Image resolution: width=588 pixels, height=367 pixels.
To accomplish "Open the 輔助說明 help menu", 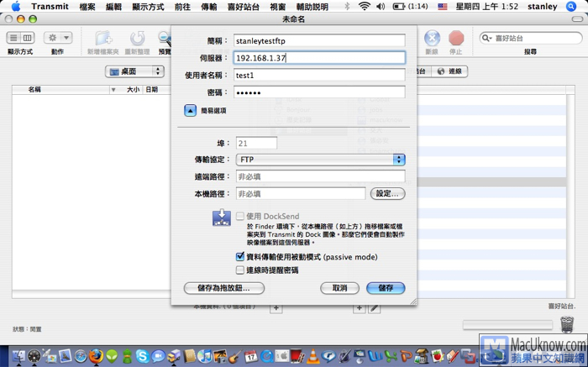I will pos(312,7).
